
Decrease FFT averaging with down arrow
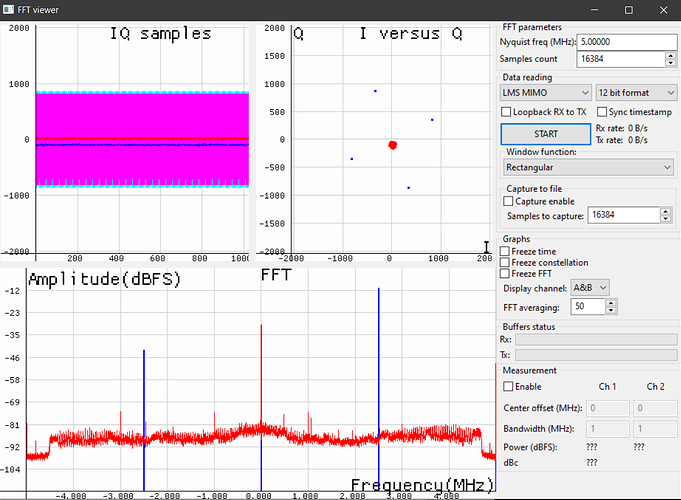click(610, 310)
